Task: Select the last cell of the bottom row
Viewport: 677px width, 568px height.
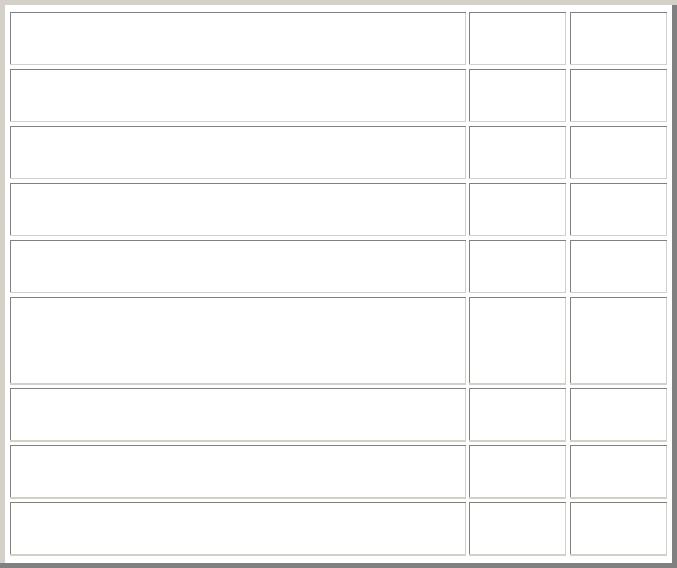Action: (x=618, y=529)
